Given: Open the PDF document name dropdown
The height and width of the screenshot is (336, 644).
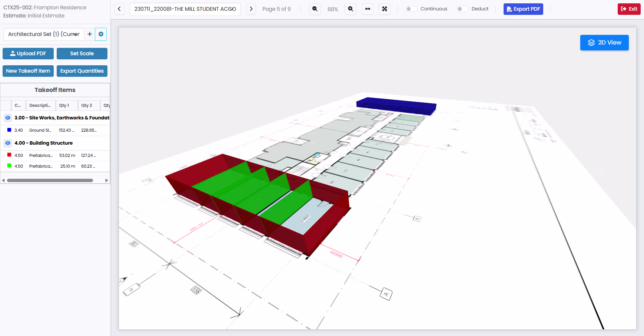Looking at the screenshot, I should click(185, 9).
